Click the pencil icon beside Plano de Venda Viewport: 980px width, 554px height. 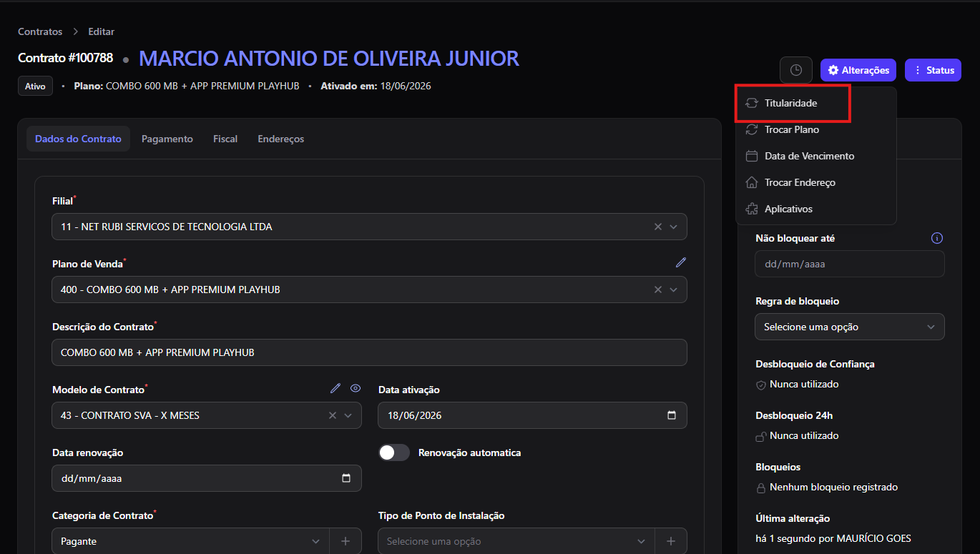coord(681,262)
